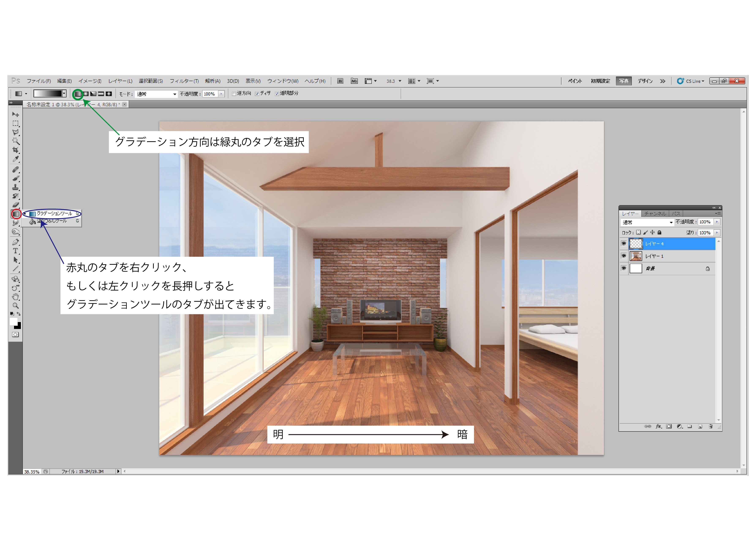Open the gradient picker dropdown arrow
Image resolution: width=756 pixels, height=539 pixels.
[x=64, y=94]
